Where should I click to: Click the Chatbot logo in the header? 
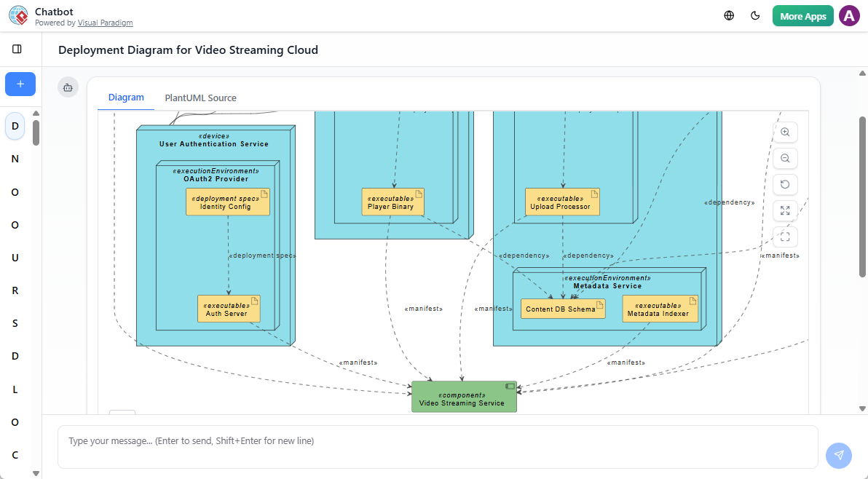18,15
